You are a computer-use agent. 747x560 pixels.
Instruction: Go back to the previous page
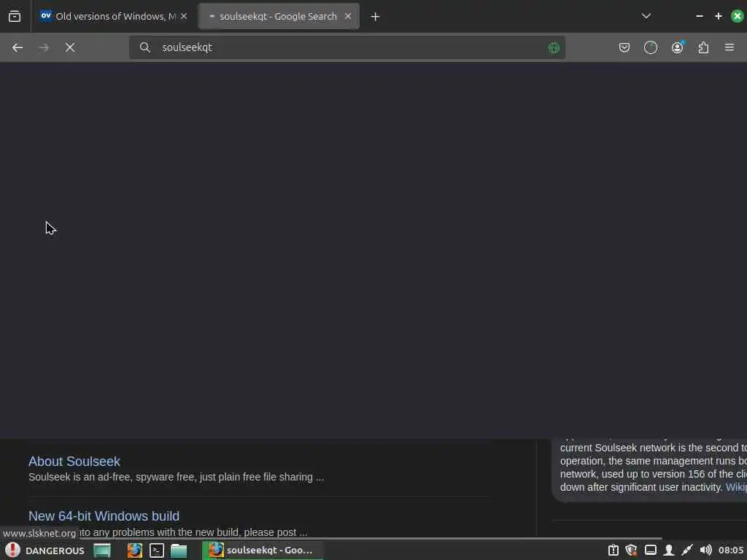(x=18, y=47)
